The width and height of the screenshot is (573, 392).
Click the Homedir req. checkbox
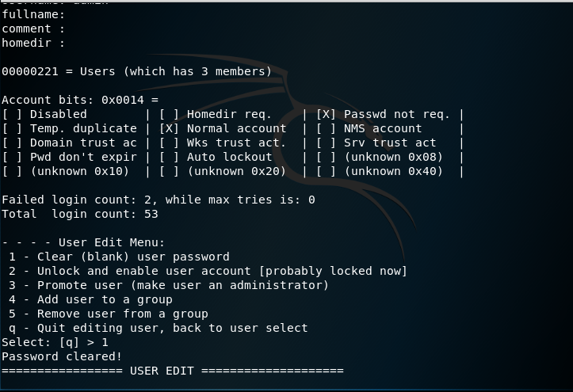(x=170, y=114)
